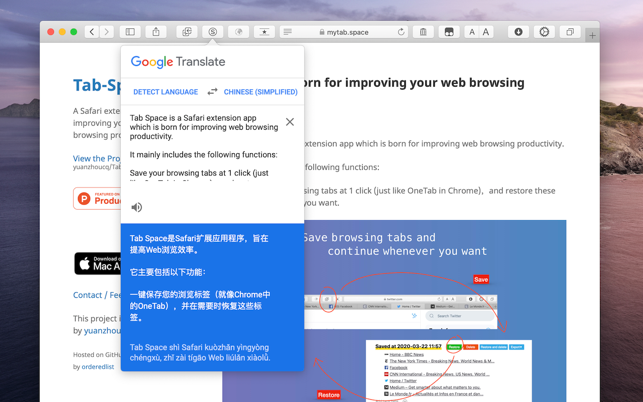Reload the mytab.space page
Image resolution: width=643 pixels, height=402 pixels.
pos(401,32)
